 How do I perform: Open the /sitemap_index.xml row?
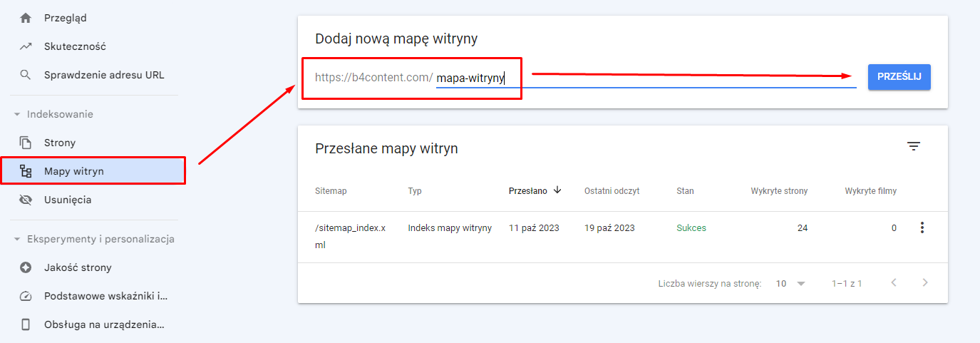[623, 237]
